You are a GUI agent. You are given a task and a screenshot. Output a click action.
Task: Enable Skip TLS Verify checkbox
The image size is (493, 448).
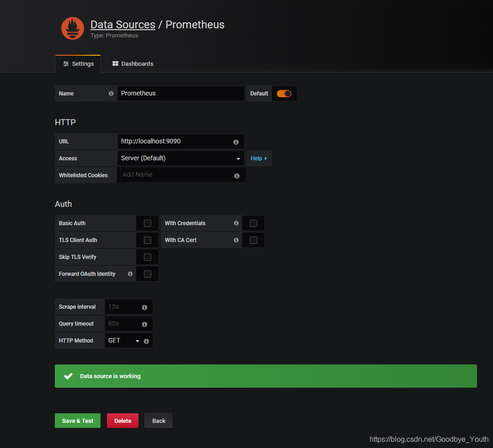tap(148, 257)
